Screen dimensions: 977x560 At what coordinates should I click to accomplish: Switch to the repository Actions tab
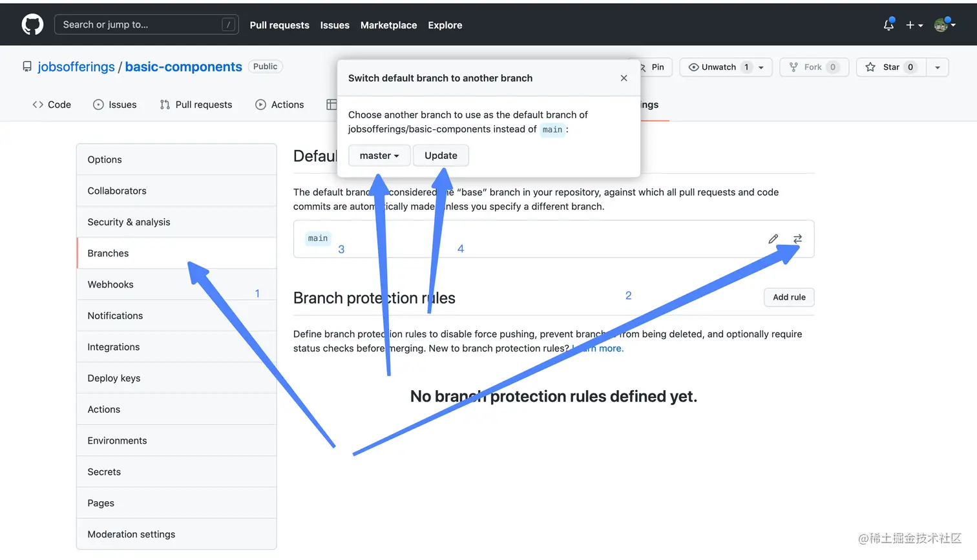pyautogui.click(x=280, y=105)
